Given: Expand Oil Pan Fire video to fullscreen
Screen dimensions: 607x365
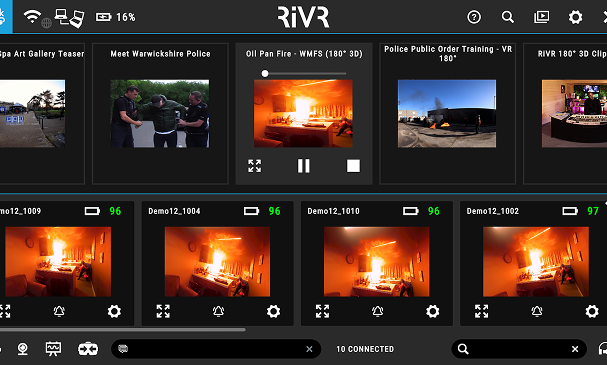Looking at the screenshot, I should pos(255,166).
